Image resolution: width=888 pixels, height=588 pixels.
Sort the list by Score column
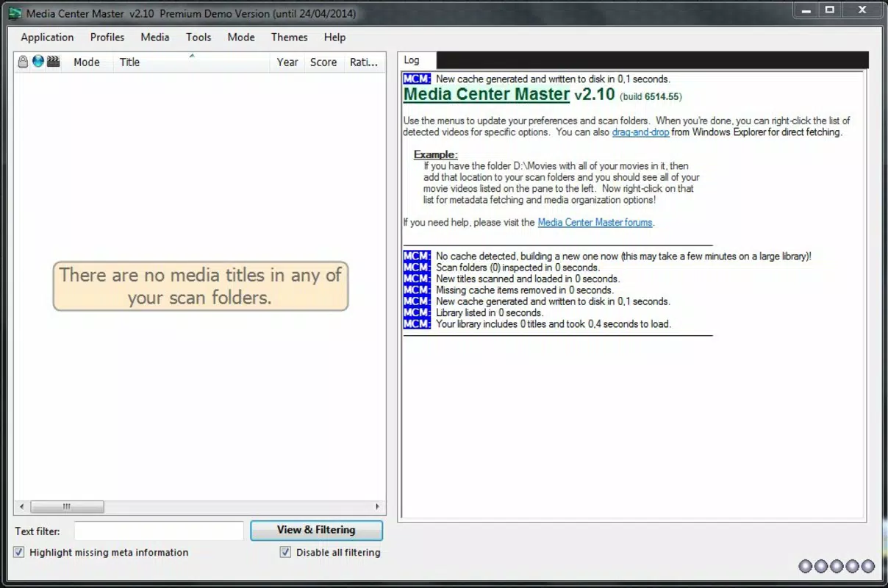point(323,62)
